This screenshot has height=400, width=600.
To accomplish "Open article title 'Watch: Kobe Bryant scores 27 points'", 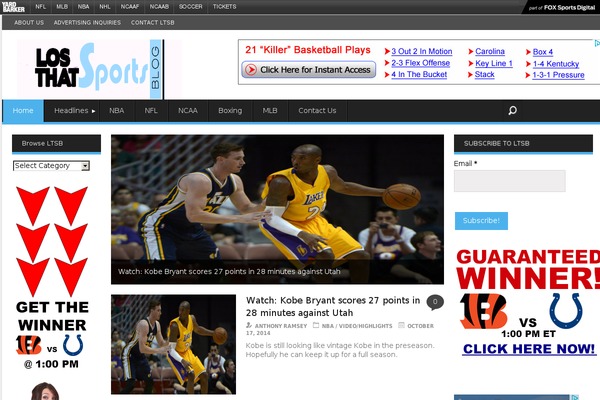I will coord(333,307).
